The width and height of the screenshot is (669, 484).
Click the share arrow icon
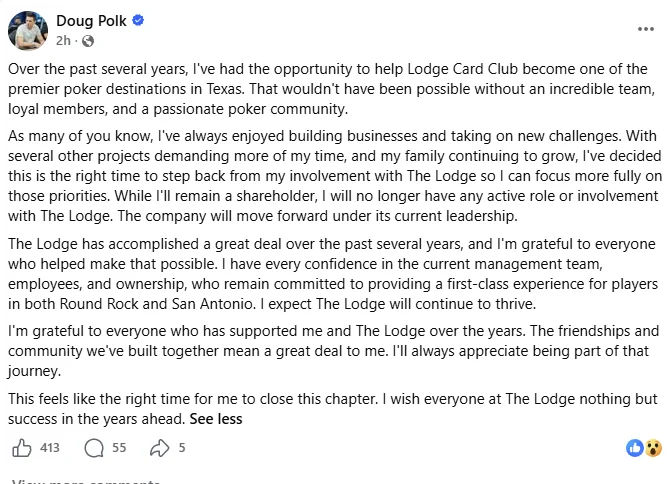pyautogui.click(x=160, y=448)
